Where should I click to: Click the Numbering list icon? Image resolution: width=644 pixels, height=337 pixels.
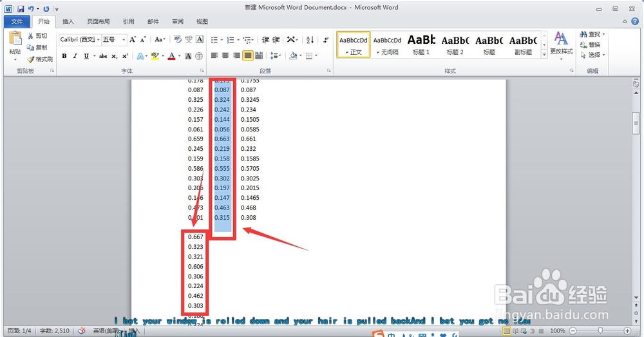click(231, 40)
